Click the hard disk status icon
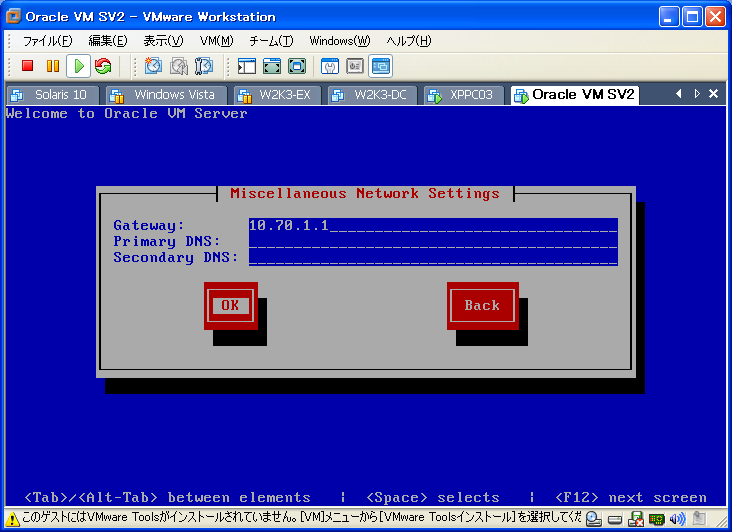 coord(615,519)
